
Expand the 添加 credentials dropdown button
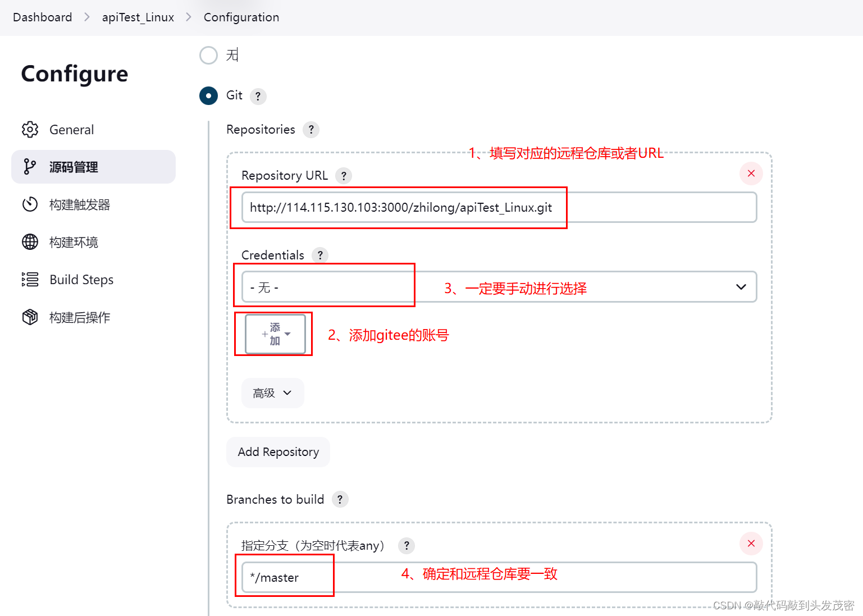point(275,334)
